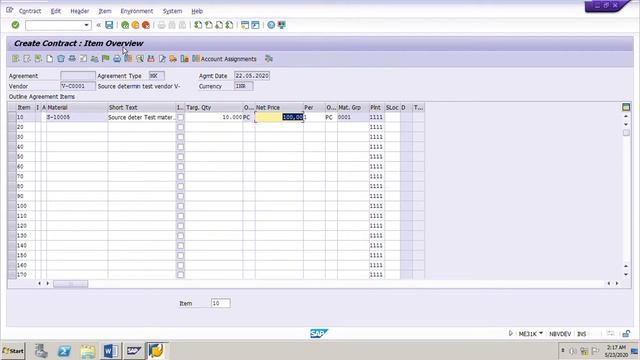Open Help via blue question icon
The height and width of the screenshot is (360, 640).
[x=271, y=25]
